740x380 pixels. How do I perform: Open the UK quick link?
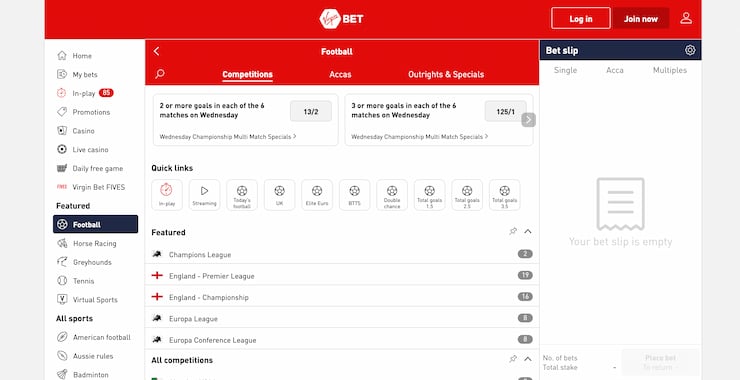tap(279, 195)
